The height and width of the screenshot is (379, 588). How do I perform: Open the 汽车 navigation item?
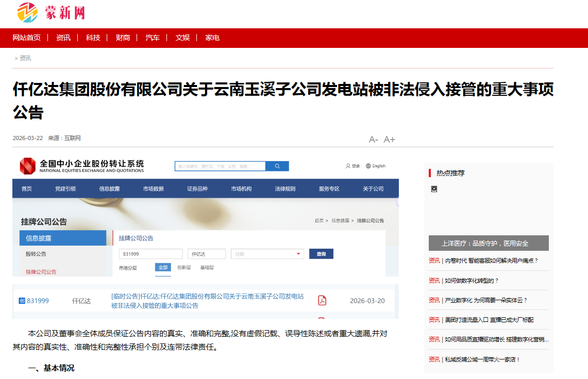tap(153, 38)
